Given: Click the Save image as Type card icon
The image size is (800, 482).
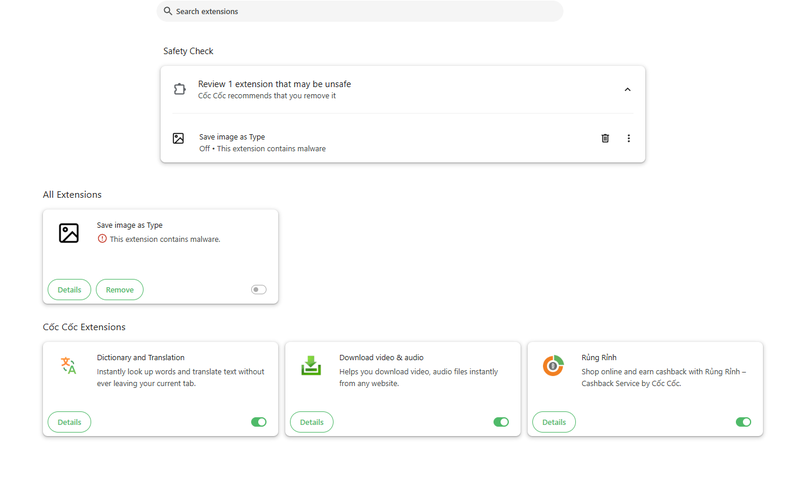Looking at the screenshot, I should [69, 233].
